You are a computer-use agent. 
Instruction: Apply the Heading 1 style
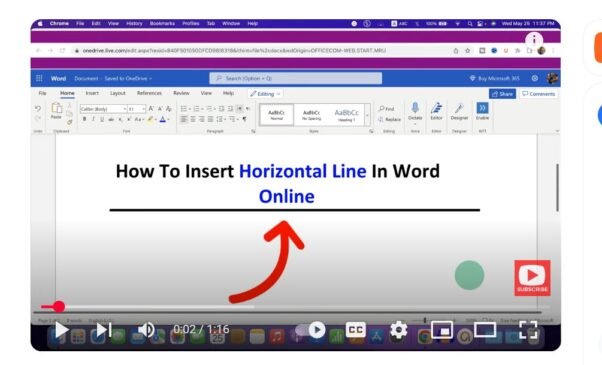tap(346, 115)
